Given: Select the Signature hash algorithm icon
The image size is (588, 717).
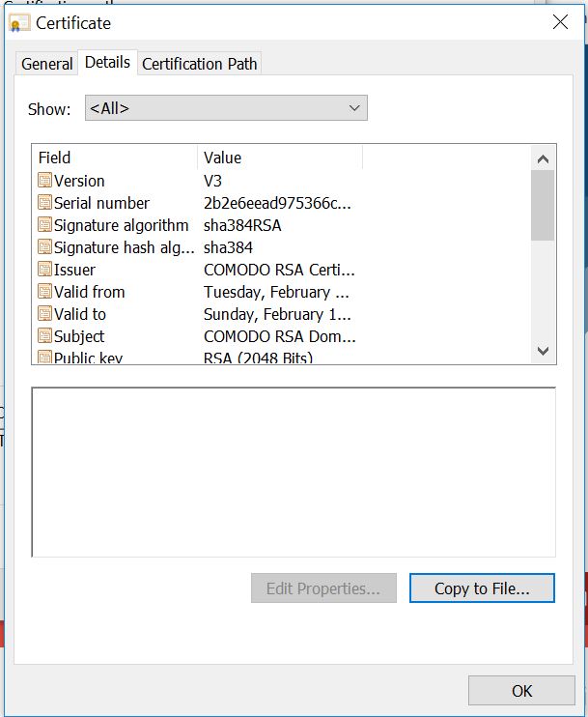Looking at the screenshot, I should pos(44,247).
